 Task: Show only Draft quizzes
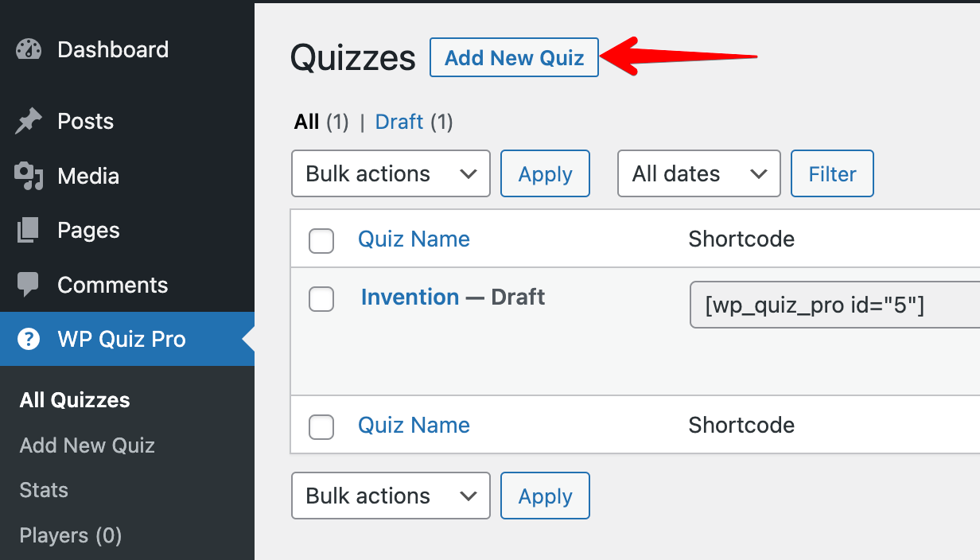[399, 122]
